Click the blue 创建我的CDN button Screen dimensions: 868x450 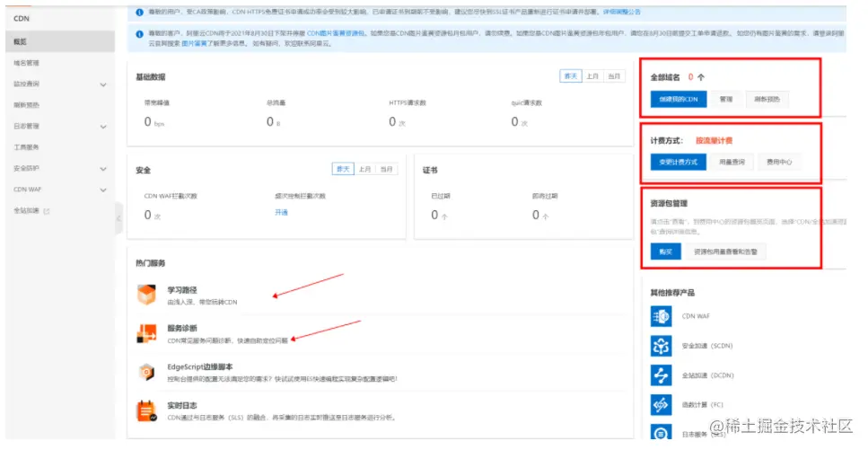(x=678, y=99)
